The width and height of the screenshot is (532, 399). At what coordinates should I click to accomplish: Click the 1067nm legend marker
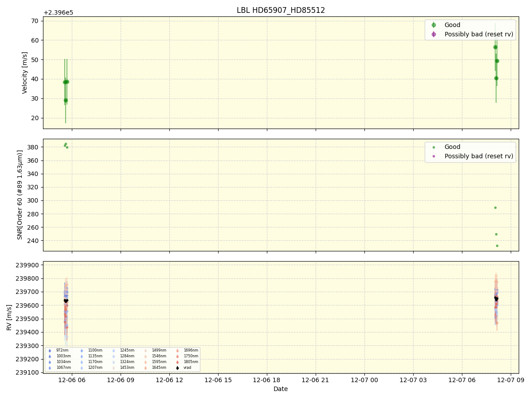[50, 368]
